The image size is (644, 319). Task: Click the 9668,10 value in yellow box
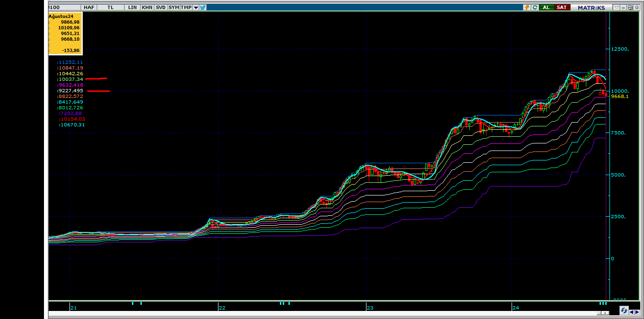70,39
